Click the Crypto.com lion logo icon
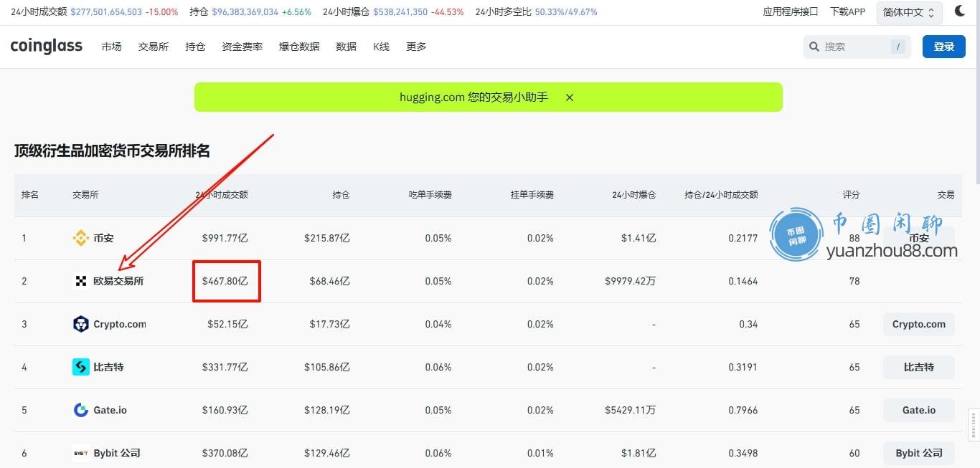Image resolution: width=980 pixels, height=468 pixels. pos(81,324)
